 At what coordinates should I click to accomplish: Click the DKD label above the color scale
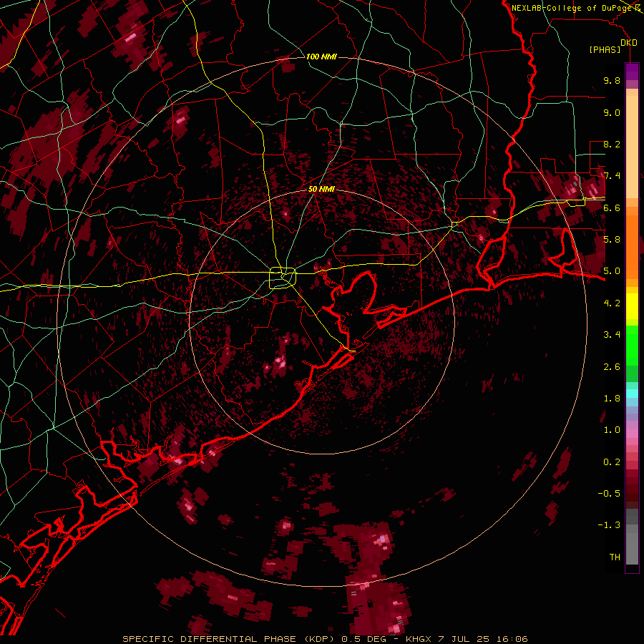(628, 43)
